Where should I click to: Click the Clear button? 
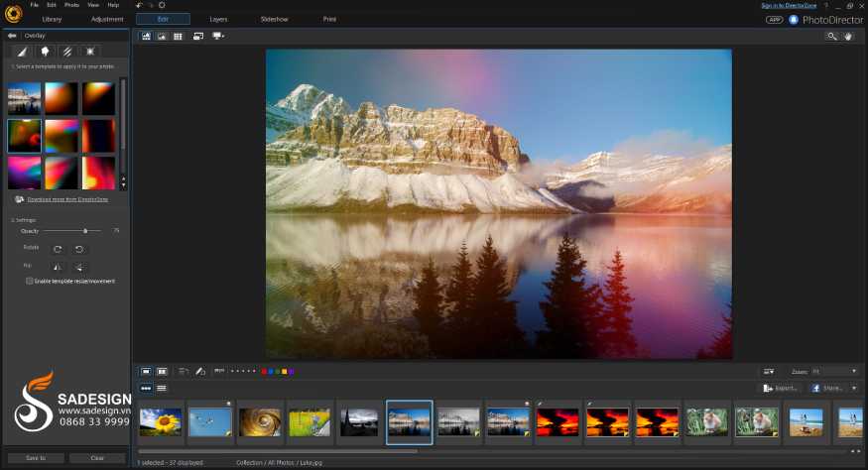coord(97,458)
